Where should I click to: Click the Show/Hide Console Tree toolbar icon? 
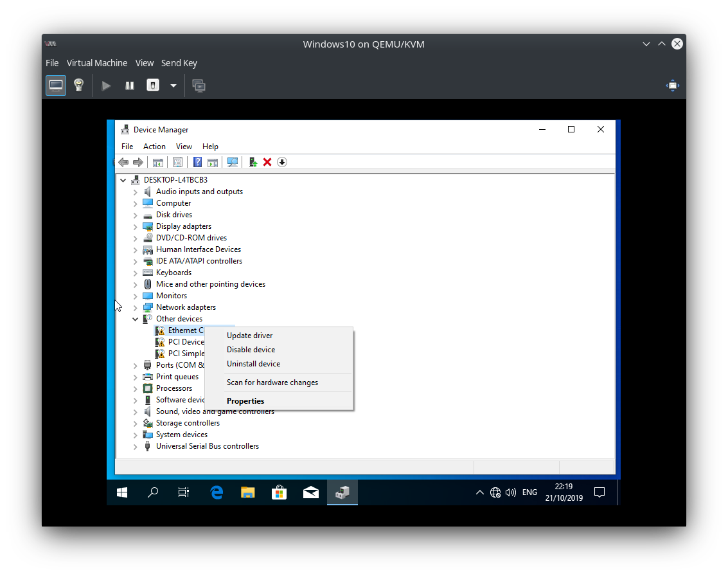[158, 162]
